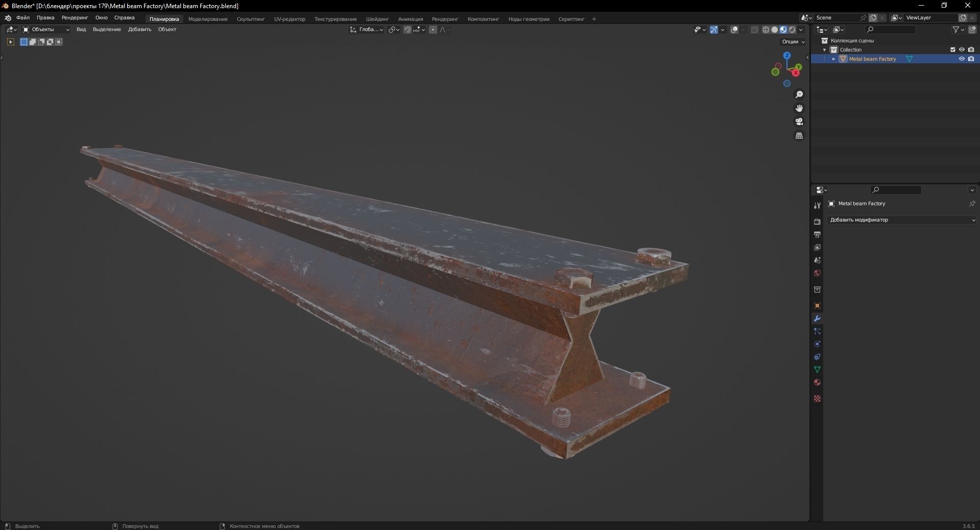Image resolution: width=980 pixels, height=530 pixels.
Task: Toggle viewport gizmos display button
Action: [x=714, y=30]
